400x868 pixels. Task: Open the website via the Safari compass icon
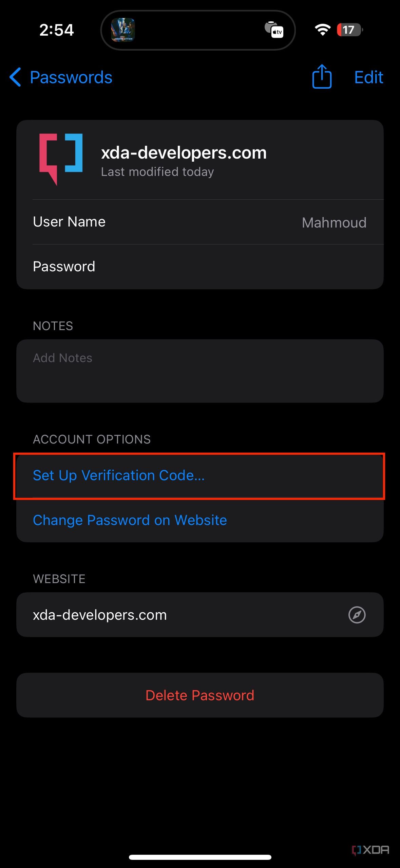point(357,615)
